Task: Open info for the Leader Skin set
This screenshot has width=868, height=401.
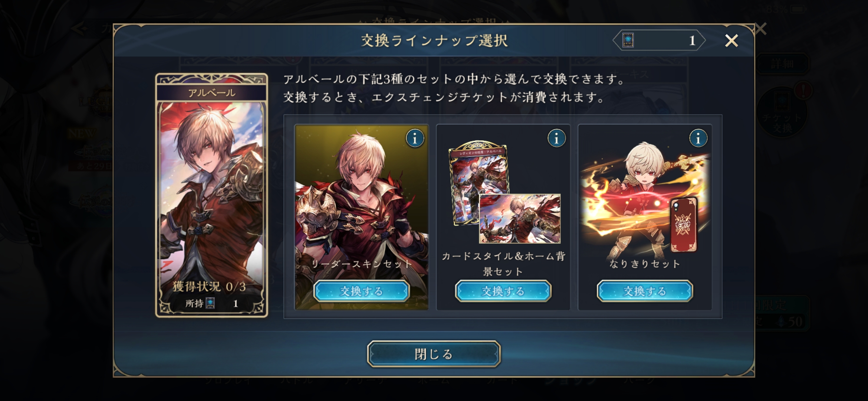Action: tap(415, 138)
